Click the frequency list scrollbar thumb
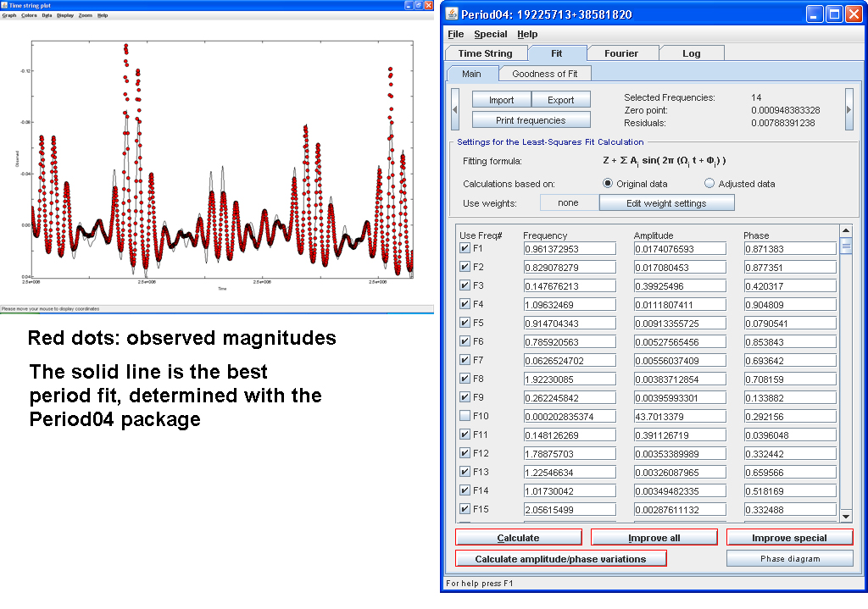 (845, 245)
